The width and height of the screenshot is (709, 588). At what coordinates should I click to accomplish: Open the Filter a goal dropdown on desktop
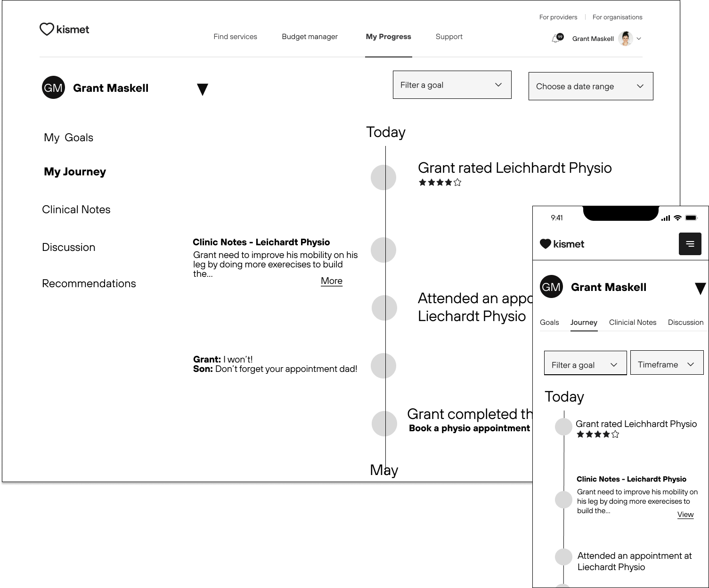click(452, 85)
